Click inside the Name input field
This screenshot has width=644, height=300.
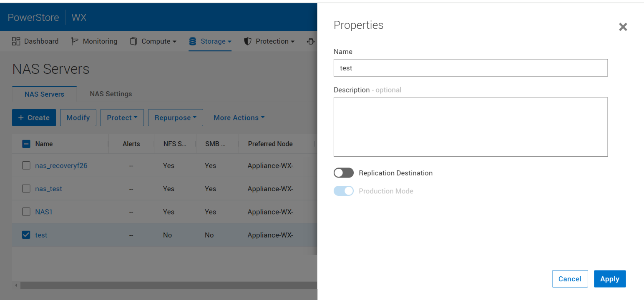[x=470, y=68]
